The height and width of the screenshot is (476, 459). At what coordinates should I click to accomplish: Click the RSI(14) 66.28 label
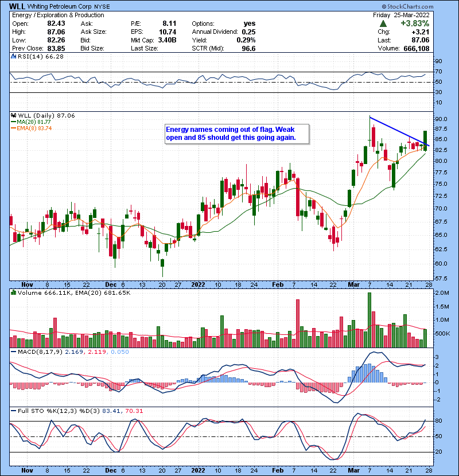pyautogui.click(x=41, y=56)
